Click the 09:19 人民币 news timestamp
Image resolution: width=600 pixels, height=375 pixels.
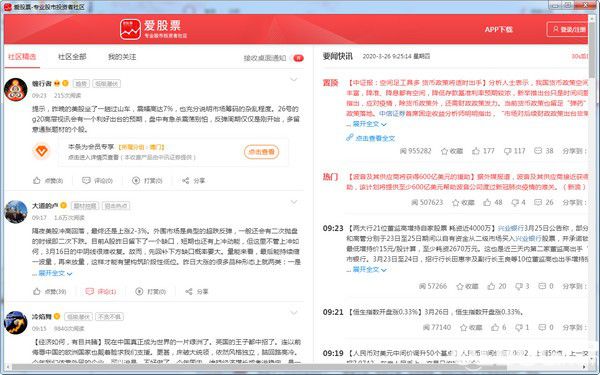(x=333, y=353)
